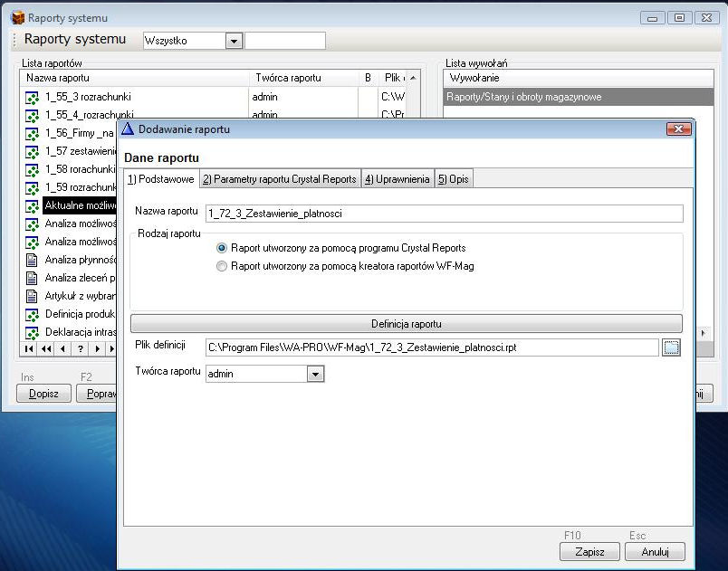Click the next record arrow in navigator

pos(97,348)
